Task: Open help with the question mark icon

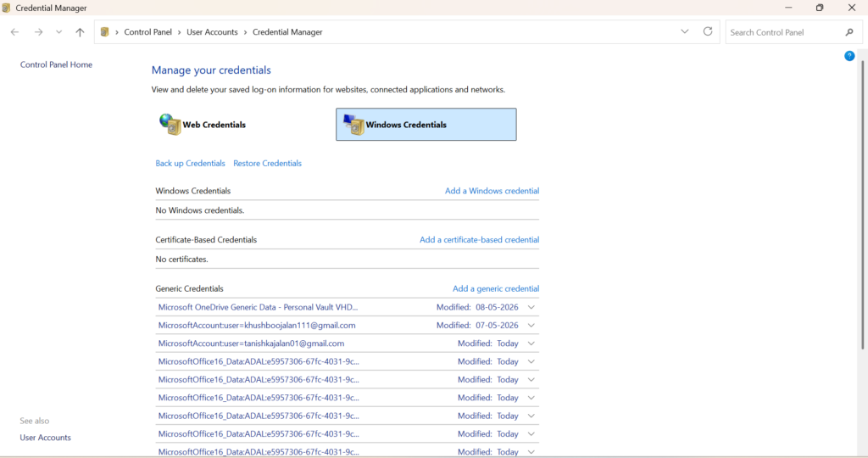Action: point(849,56)
